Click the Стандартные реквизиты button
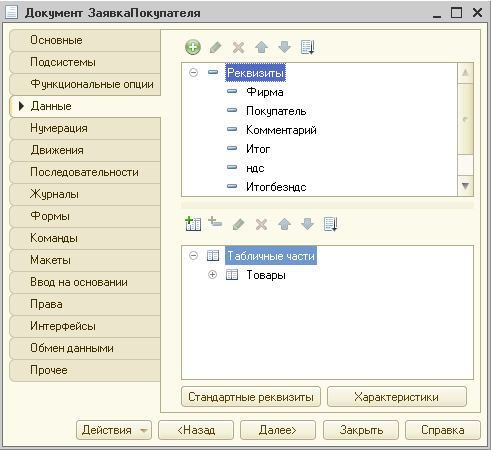Image resolution: width=491 pixels, height=450 pixels. [251, 397]
